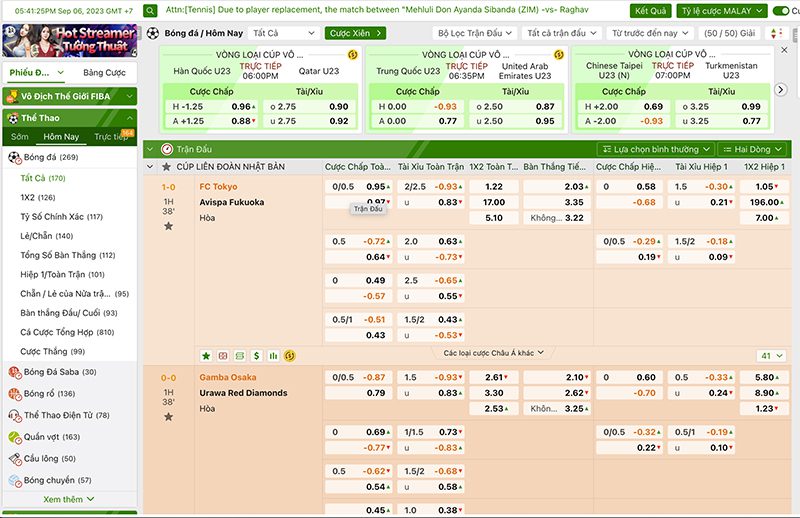The height and width of the screenshot is (518, 800).
Task: Click green star icon below FC Tokyo match
Action: pos(206,356)
